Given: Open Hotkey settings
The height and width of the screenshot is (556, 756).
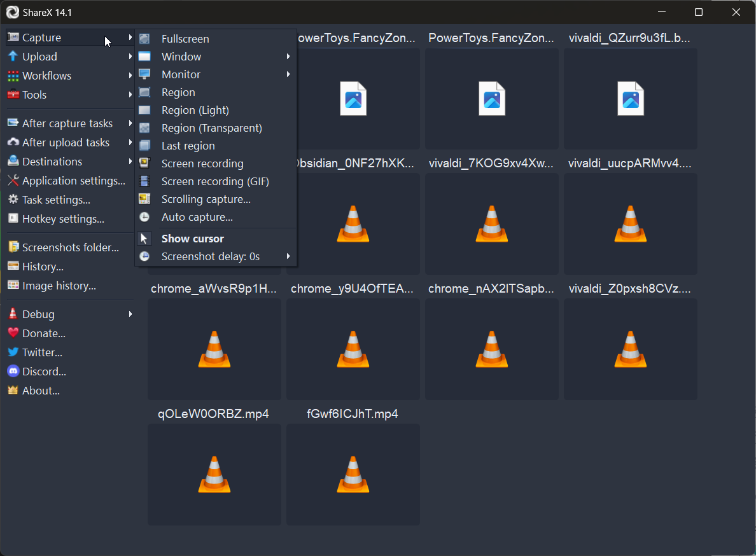Looking at the screenshot, I should pos(55,218).
